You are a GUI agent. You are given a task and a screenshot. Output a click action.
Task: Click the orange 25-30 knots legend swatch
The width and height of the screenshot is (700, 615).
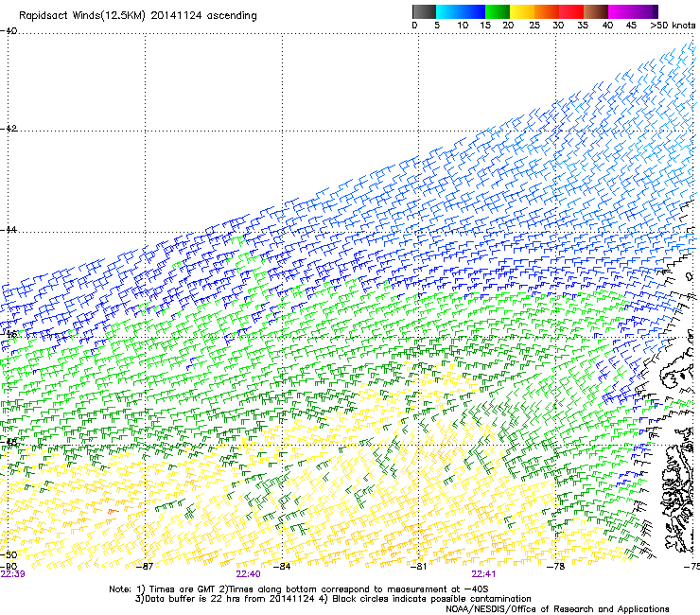tap(547, 11)
